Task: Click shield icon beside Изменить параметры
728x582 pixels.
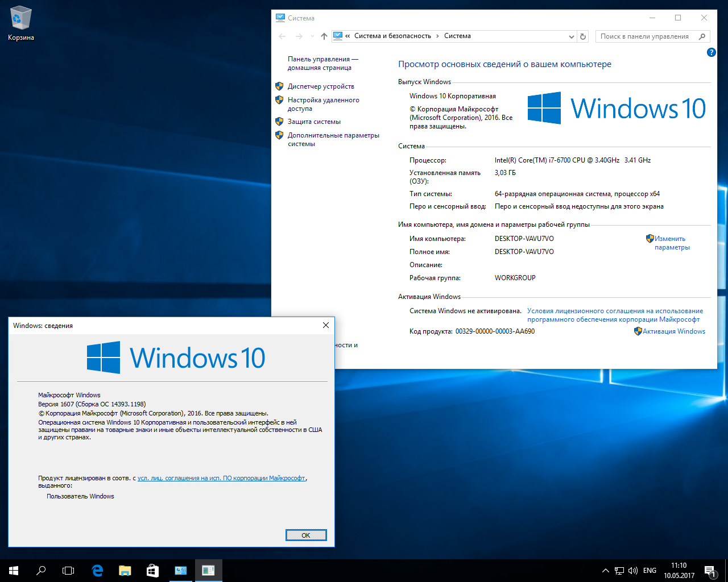Action: (x=650, y=239)
